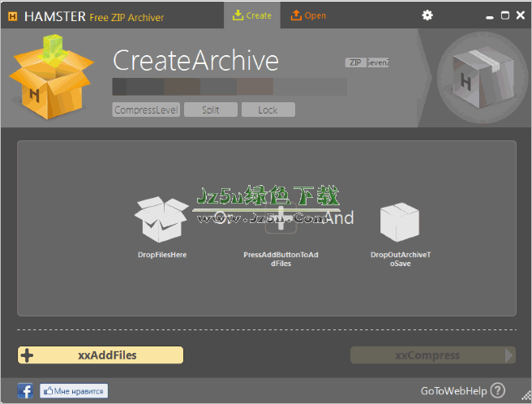Open the GoToWebHelp link
This screenshot has height=404, width=532.
(453, 391)
